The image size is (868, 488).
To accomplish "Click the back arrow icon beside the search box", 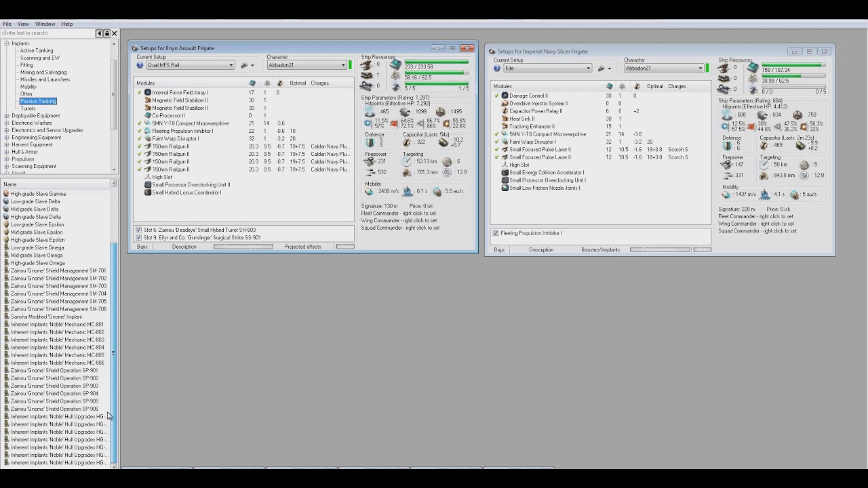I will tap(99, 33).
